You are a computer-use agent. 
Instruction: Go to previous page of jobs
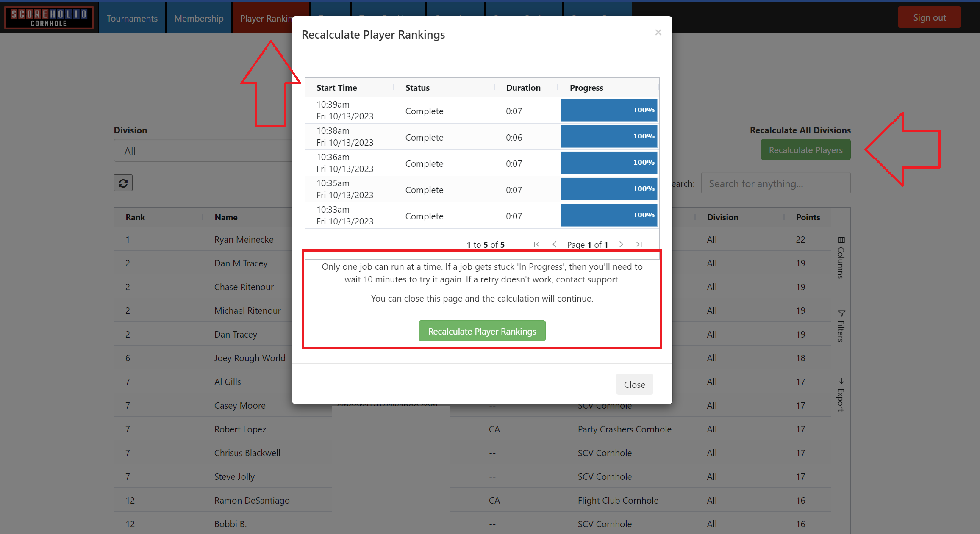click(x=554, y=244)
